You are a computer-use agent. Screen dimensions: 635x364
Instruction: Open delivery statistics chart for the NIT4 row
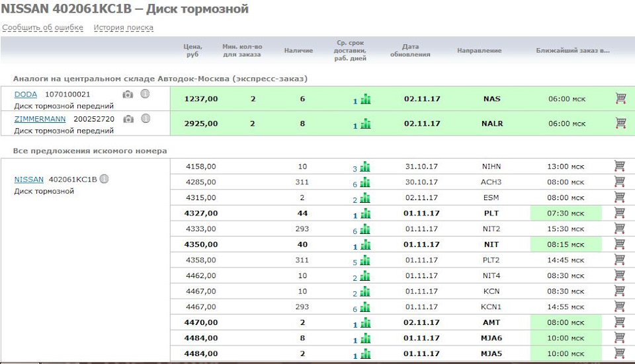pos(365,275)
